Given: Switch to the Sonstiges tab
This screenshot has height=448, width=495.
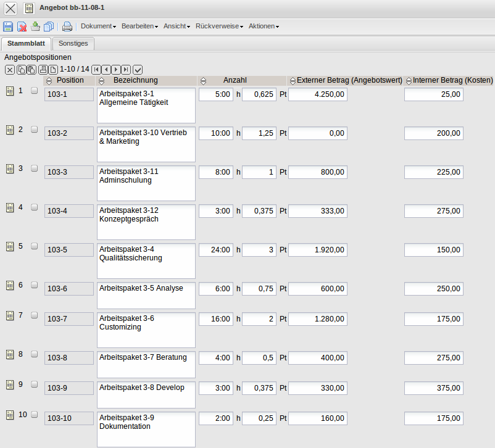Looking at the screenshot, I should click(x=73, y=43).
